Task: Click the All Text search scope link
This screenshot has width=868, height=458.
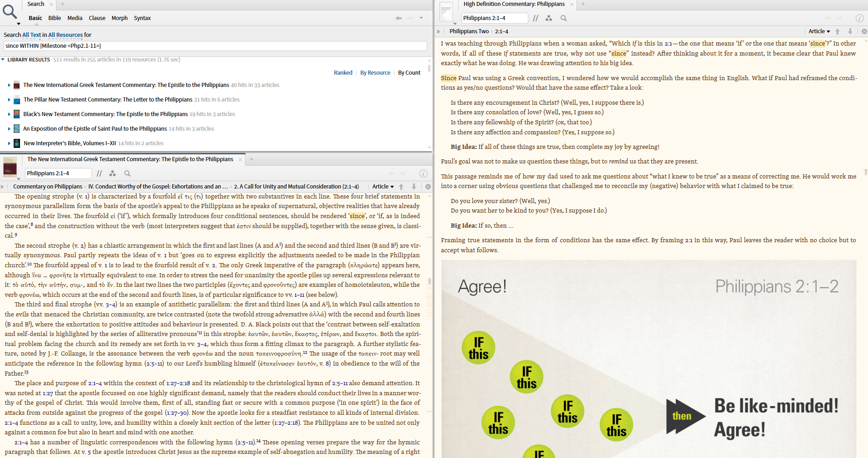Action: tap(31, 35)
